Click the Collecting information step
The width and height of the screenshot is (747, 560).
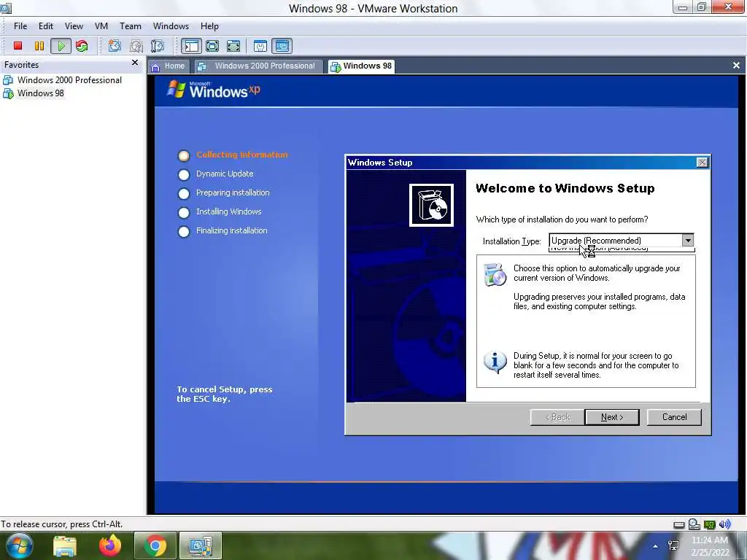click(242, 155)
